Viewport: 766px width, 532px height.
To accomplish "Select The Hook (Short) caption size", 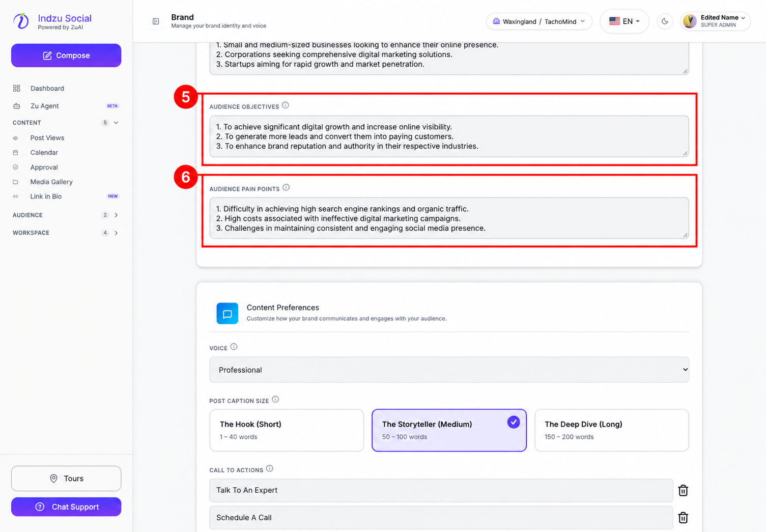I will (x=287, y=431).
